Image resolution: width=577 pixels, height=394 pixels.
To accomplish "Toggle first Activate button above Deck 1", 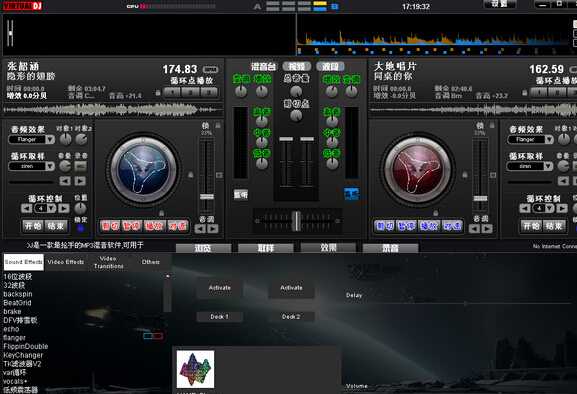I will point(220,288).
